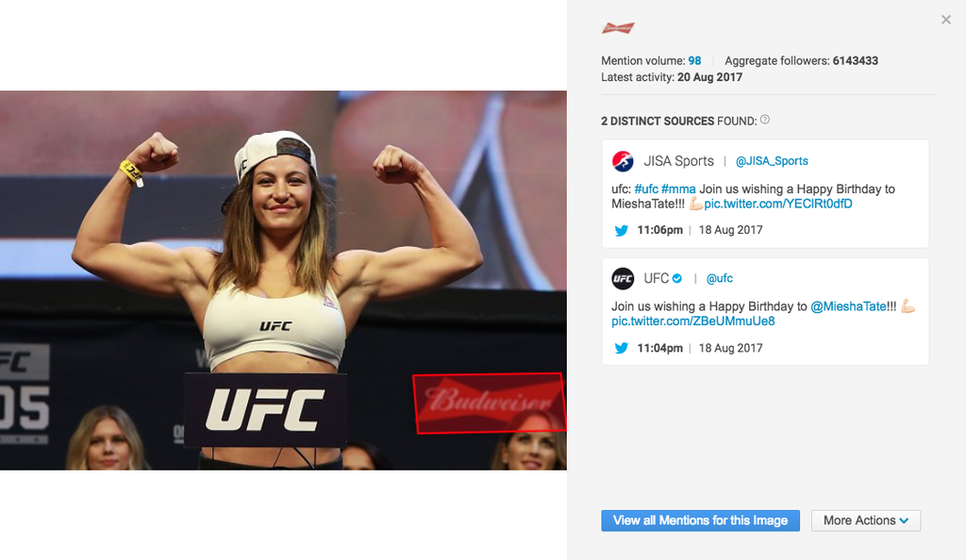Click View all Mentions for this Image

pyautogui.click(x=701, y=520)
